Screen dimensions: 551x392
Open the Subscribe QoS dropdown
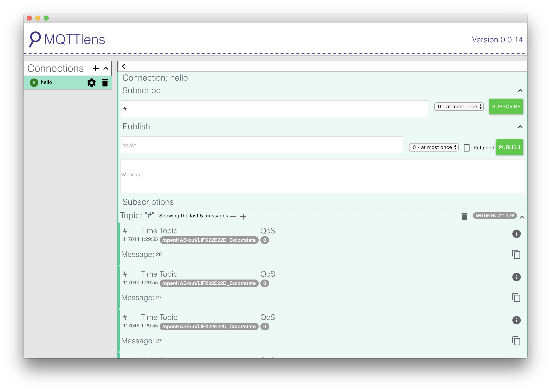tap(459, 107)
